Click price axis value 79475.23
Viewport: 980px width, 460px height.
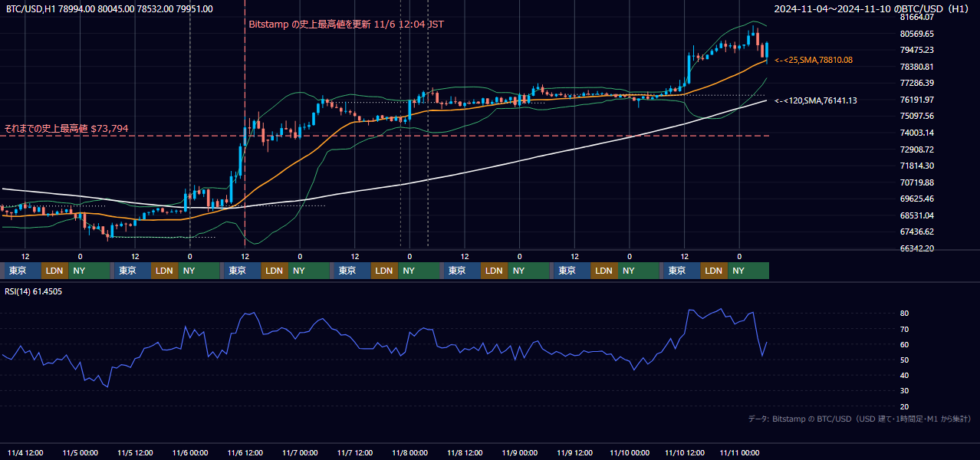[917, 50]
